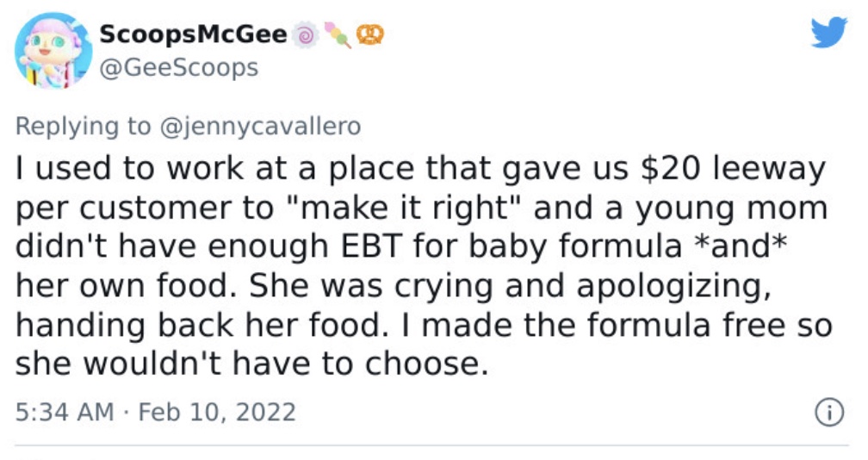Click the Feb 10, 2022 date

[217, 413]
